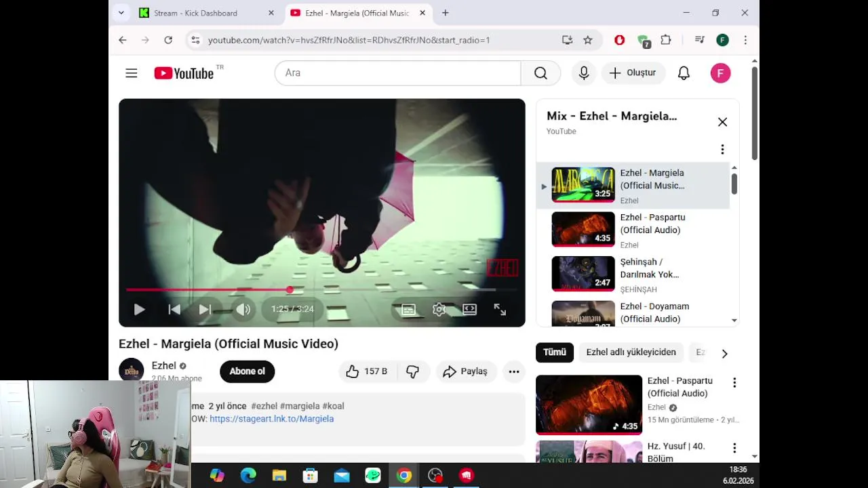
Task: Open green extension with 7 badge
Action: 644,41
